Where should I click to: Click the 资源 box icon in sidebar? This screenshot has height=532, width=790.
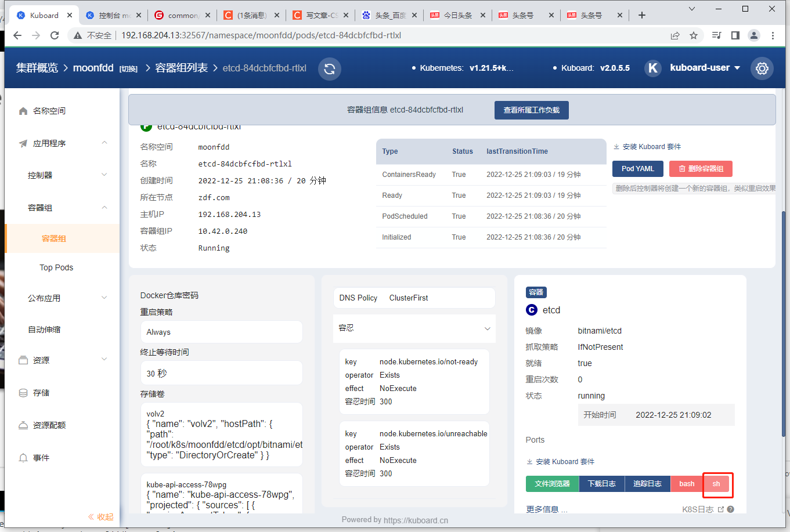[x=23, y=360]
